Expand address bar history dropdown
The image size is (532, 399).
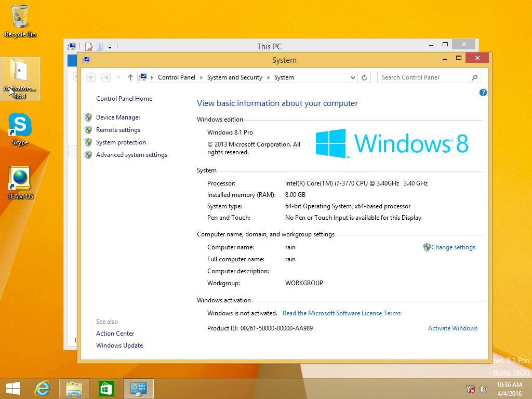(x=353, y=77)
